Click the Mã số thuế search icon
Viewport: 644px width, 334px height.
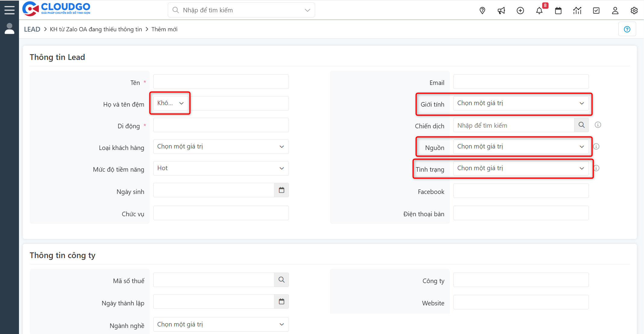281,280
